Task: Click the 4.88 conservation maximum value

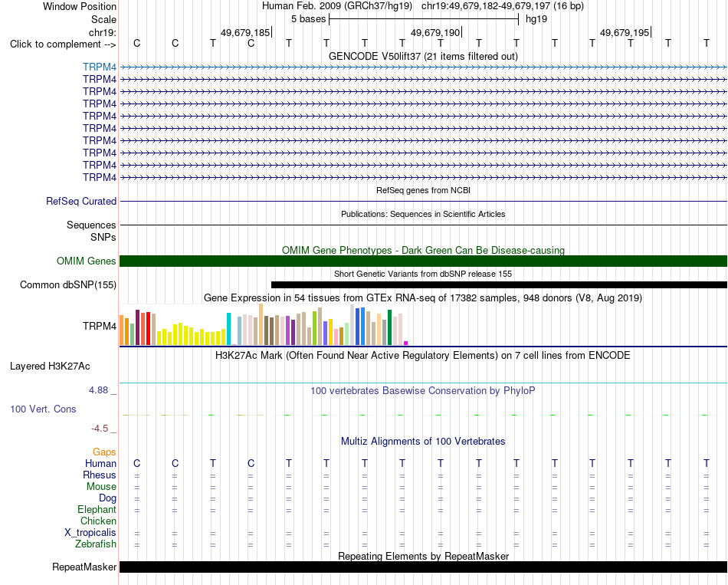Action: point(98,389)
